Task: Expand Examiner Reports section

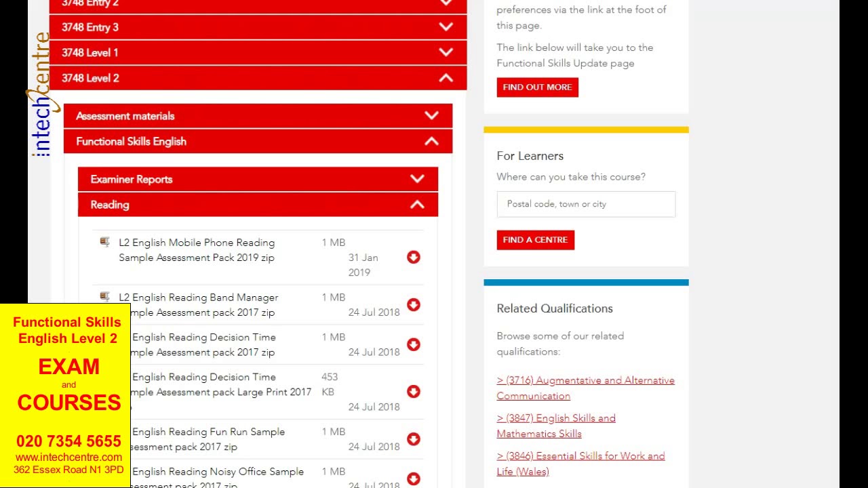Action: coord(258,179)
